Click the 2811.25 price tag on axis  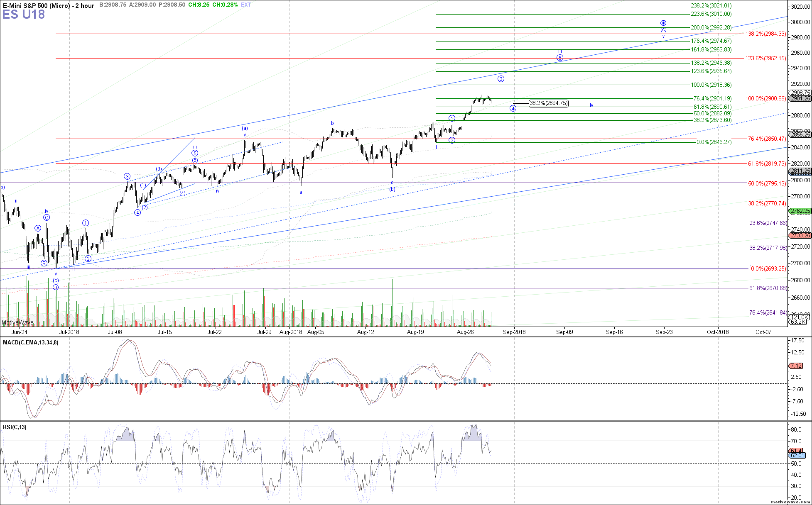tap(800, 171)
